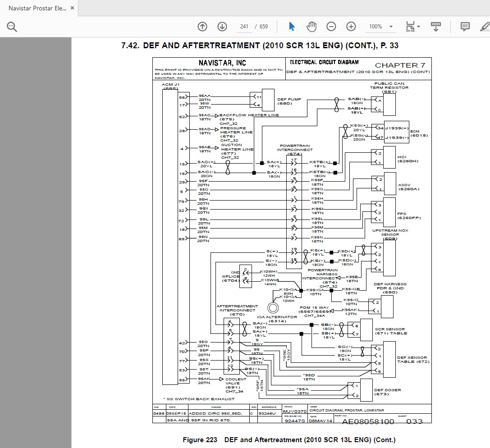Click the AFTERTREATMENT INTERCONNECT (670) label

tap(237, 310)
